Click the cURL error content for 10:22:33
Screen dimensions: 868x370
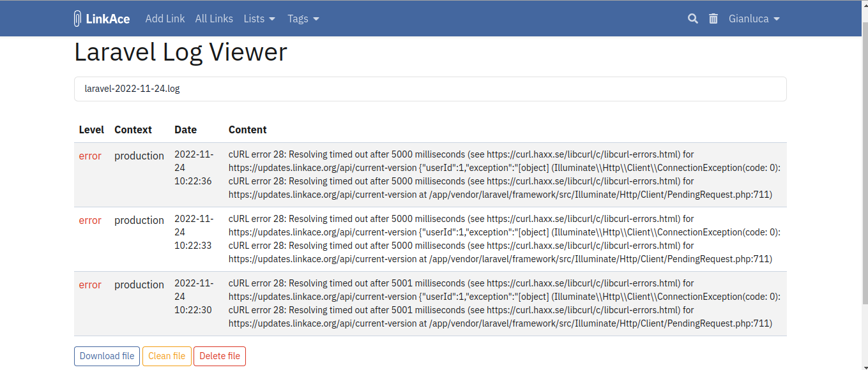(x=505, y=239)
